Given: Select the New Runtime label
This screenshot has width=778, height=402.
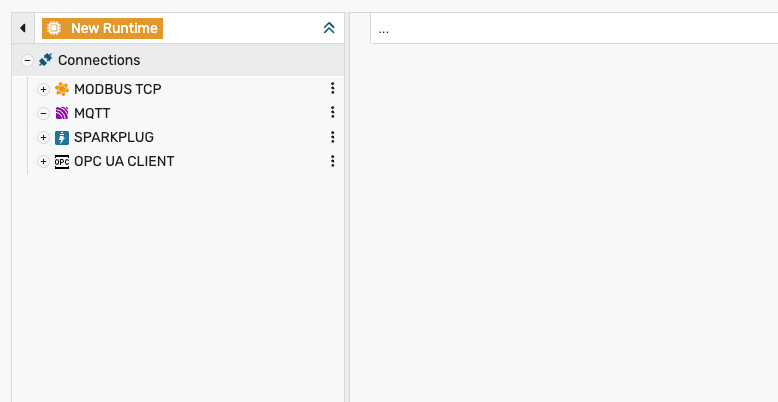Looking at the screenshot, I should click(113, 28).
